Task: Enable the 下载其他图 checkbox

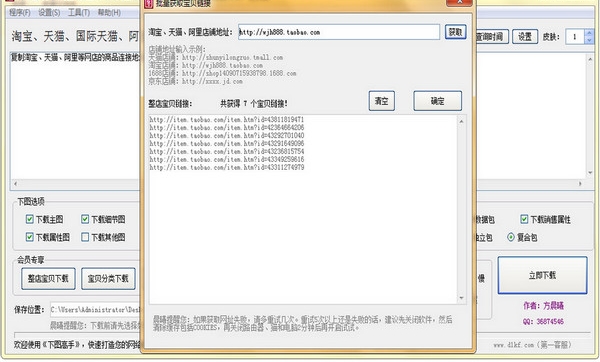Action: [x=85, y=237]
